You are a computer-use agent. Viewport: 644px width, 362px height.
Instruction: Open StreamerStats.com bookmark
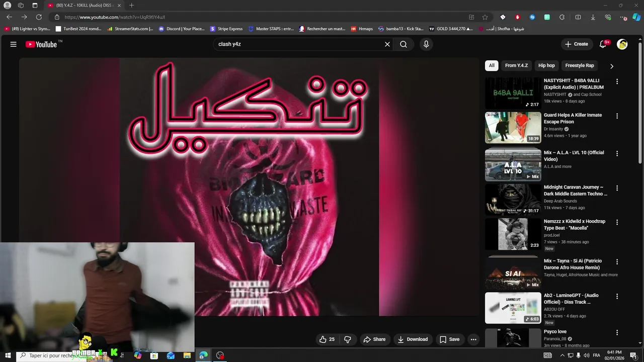pyautogui.click(x=130, y=29)
